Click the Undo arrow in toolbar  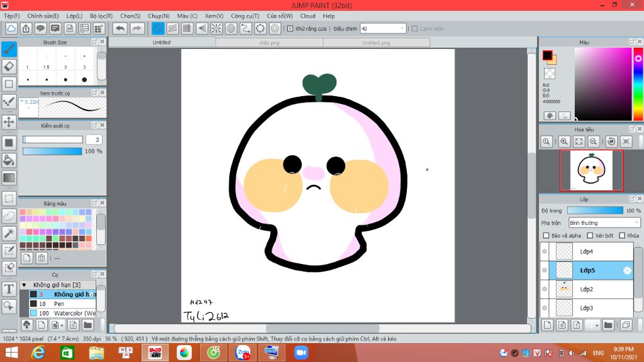(119, 28)
